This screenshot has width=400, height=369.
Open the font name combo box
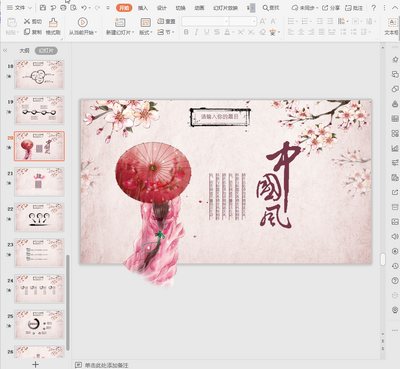[205, 21]
